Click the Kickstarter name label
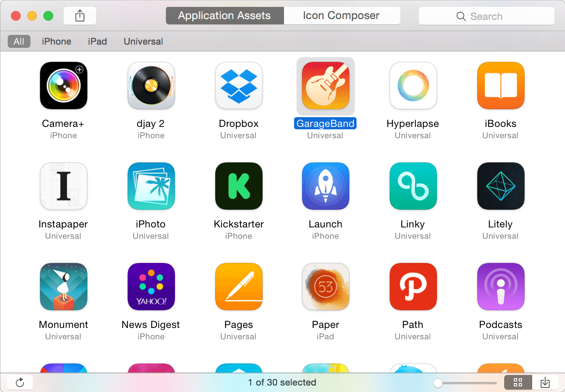The width and height of the screenshot is (565, 392). 239,224
